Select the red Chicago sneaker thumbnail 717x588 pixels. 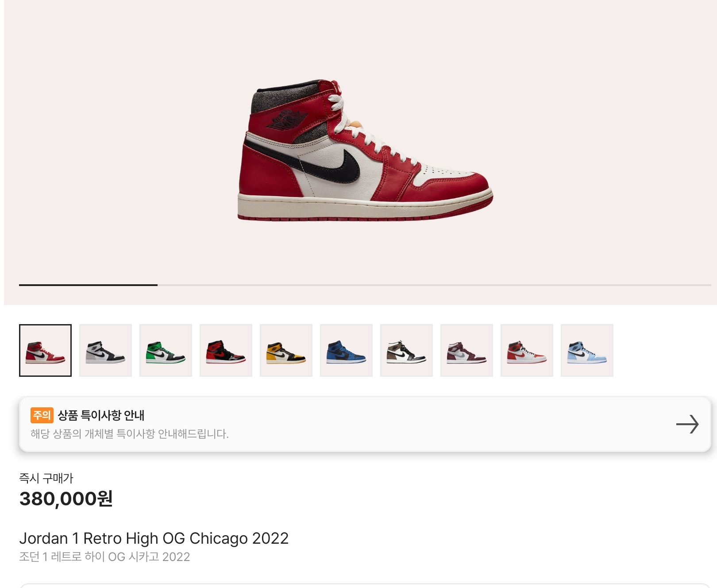45,350
